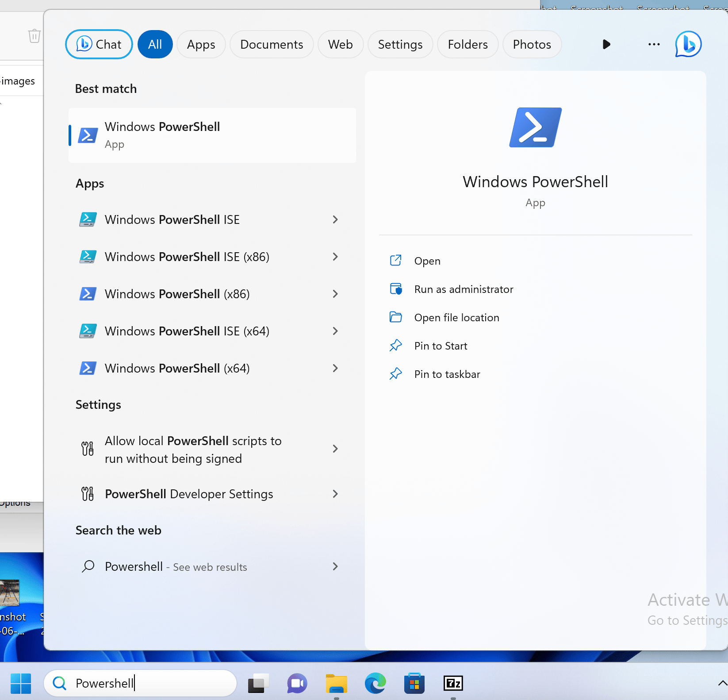
Task: Click Open in preview pane
Action: tap(427, 261)
